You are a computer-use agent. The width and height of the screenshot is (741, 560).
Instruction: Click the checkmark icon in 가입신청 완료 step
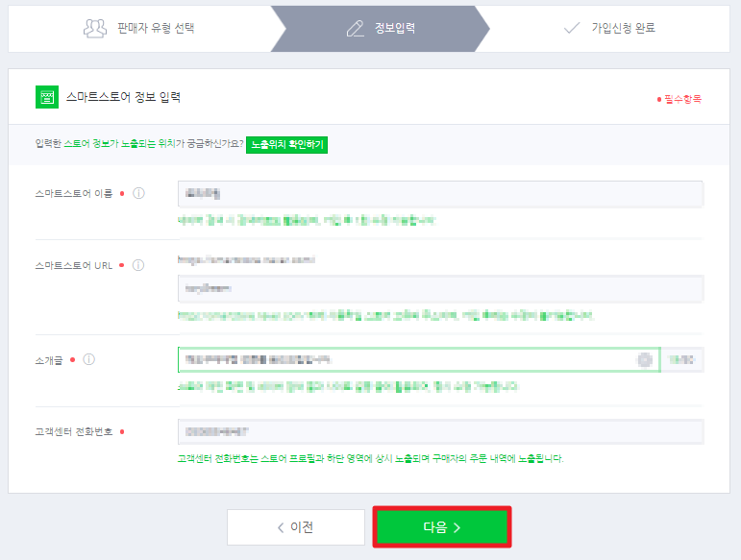572,28
